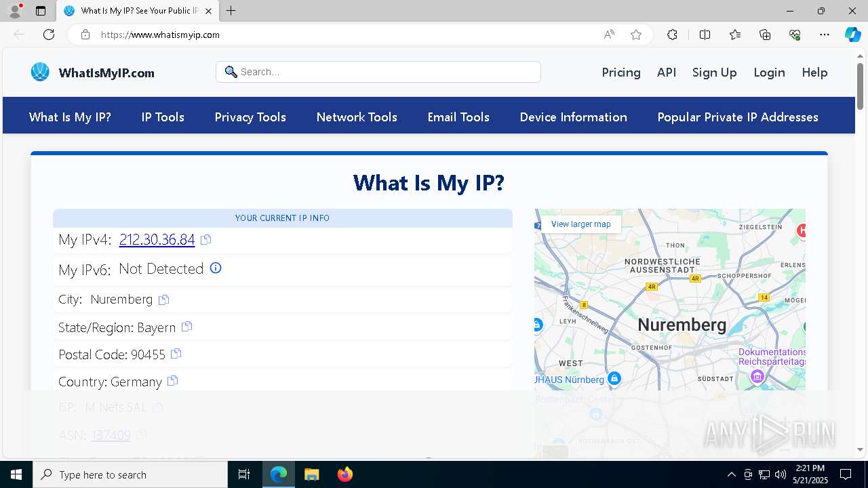Open the Privacy Tools menu
The image size is (868, 488).
click(250, 117)
